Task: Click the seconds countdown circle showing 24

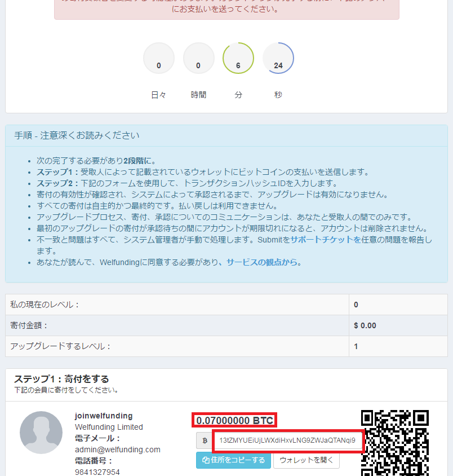Action: 278,58
